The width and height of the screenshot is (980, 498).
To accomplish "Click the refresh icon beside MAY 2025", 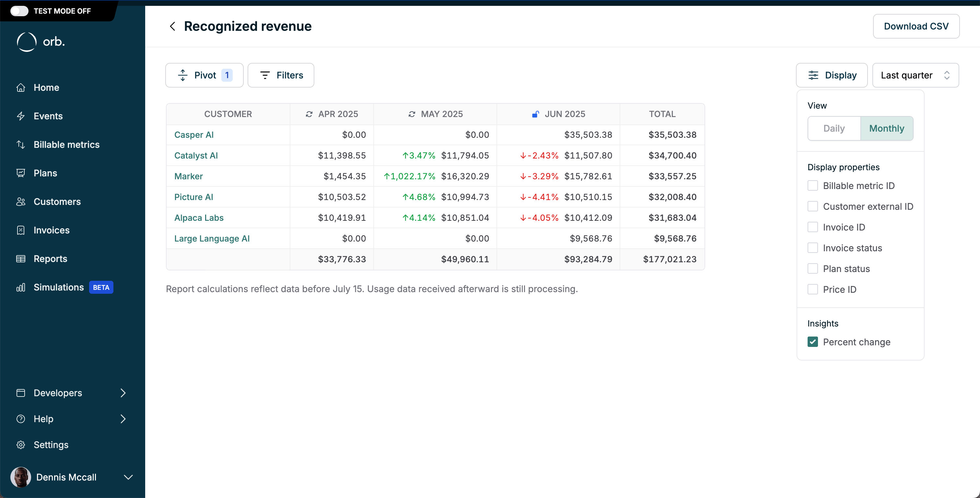I will tap(412, 114).
